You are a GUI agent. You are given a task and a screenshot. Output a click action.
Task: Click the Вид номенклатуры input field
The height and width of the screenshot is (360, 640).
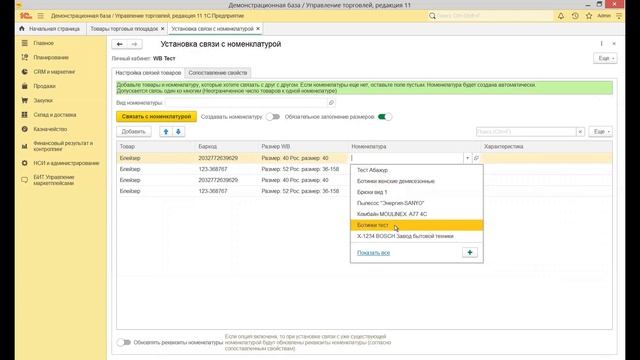pos(246,103)
